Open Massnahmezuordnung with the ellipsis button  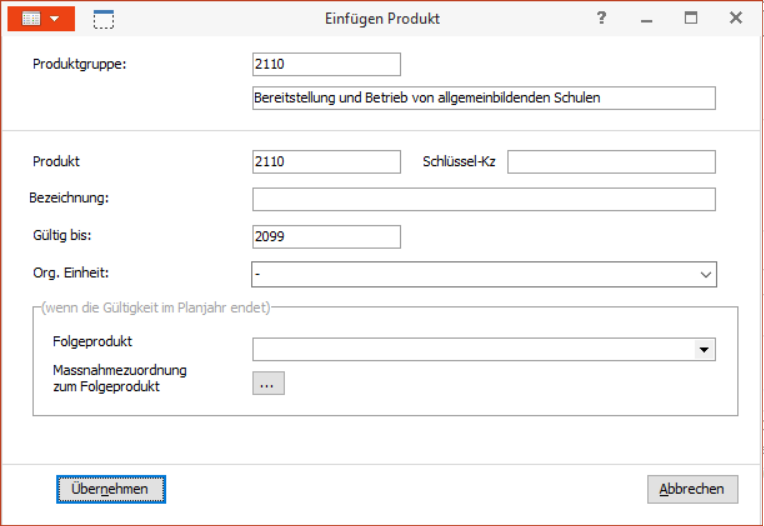pyautogui.click(x=268, y=383)
